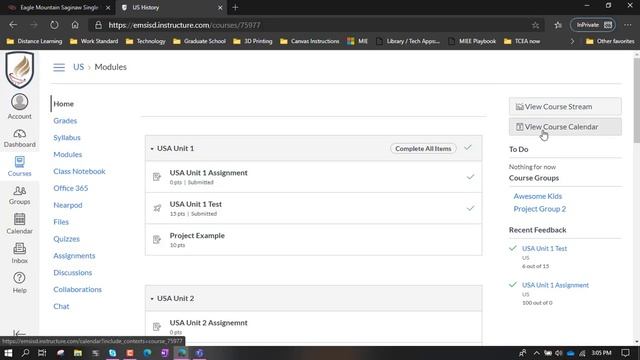Click the Project Example item icon
Screen dimensions: 640x360
click(157, 240)
